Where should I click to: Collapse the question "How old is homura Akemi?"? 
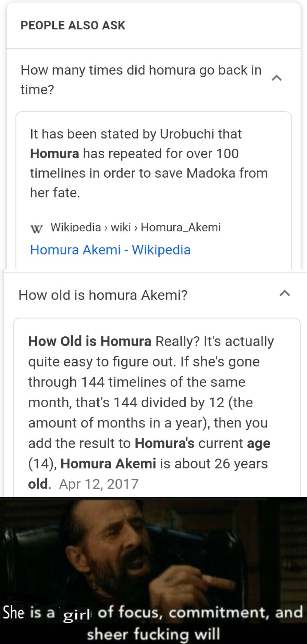[284, 294]
